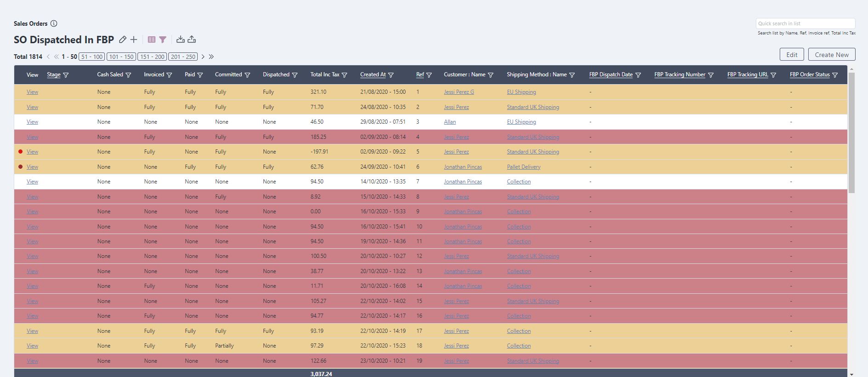Click the Sales Orders info icon
The image size is (868, 377).
tap(54, 23)
